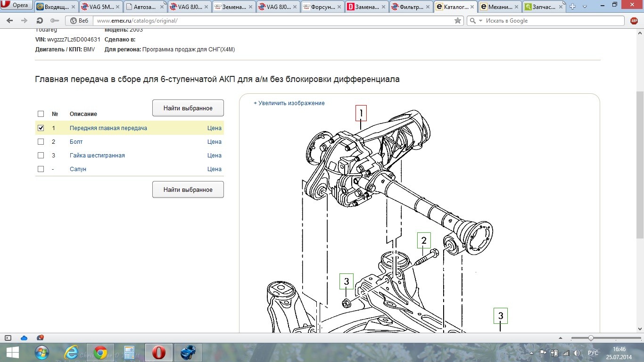Open Internet Explorer from the taskbar
The image size is (644, 362).
[x=71, y=353]
